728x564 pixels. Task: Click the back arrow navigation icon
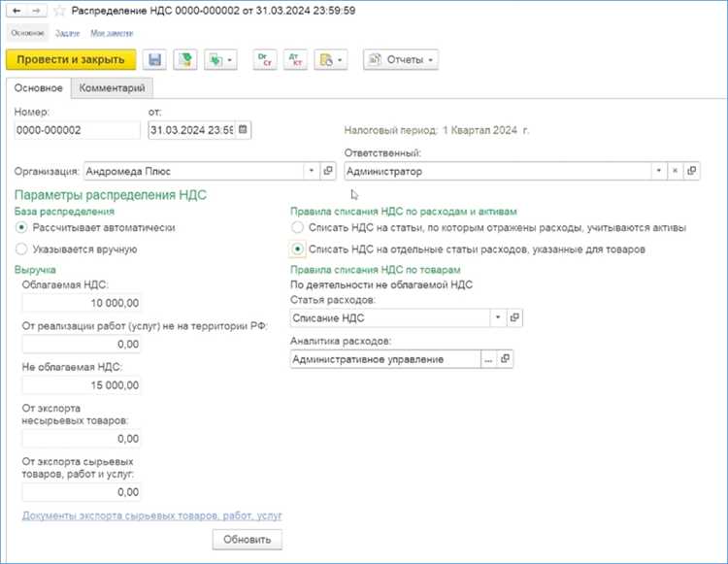point(17,11)
